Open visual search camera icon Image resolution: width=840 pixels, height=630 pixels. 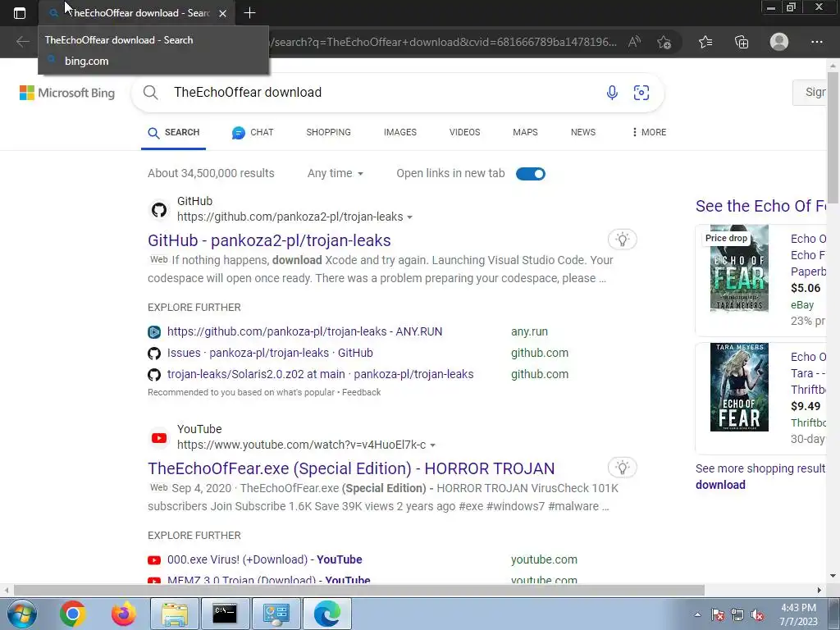[x=641, y=92]
